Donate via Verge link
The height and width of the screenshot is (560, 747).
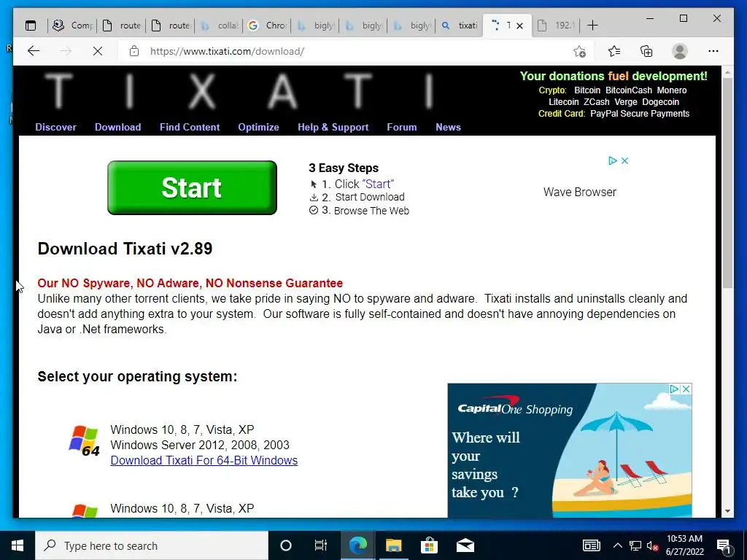(625, 102)
